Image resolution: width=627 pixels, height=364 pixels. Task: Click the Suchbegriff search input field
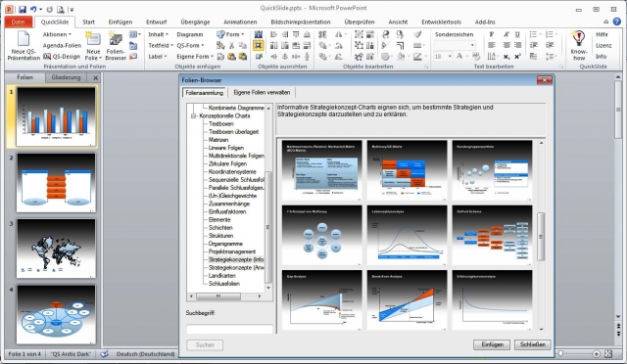pos(229,329)
